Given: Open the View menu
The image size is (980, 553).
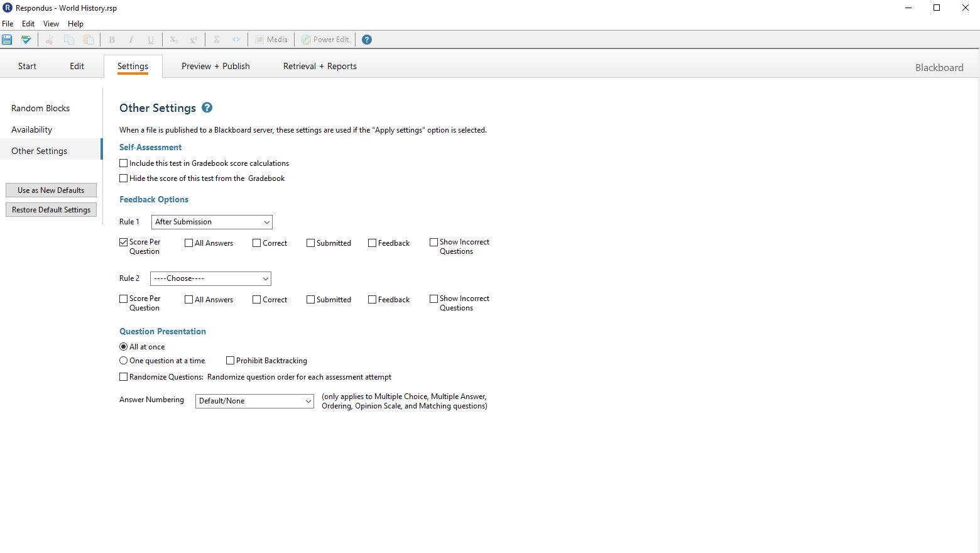Looking at the screenshot, I should (51, 24).
